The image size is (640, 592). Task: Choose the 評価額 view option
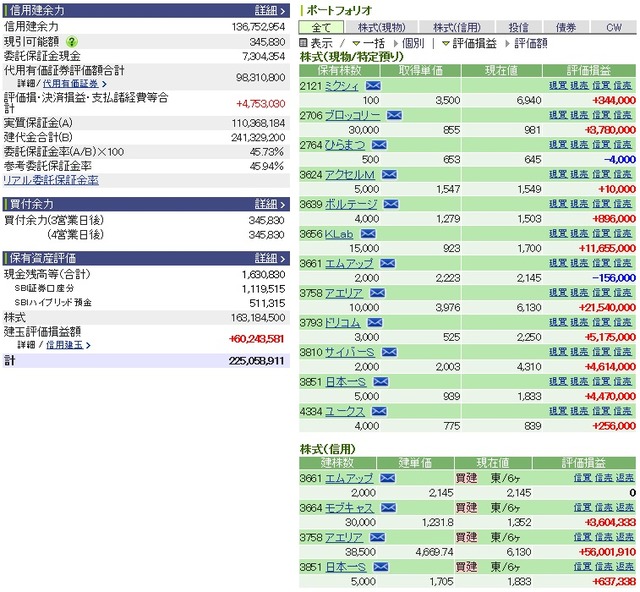pyautogui.click(x=531, y=43)
